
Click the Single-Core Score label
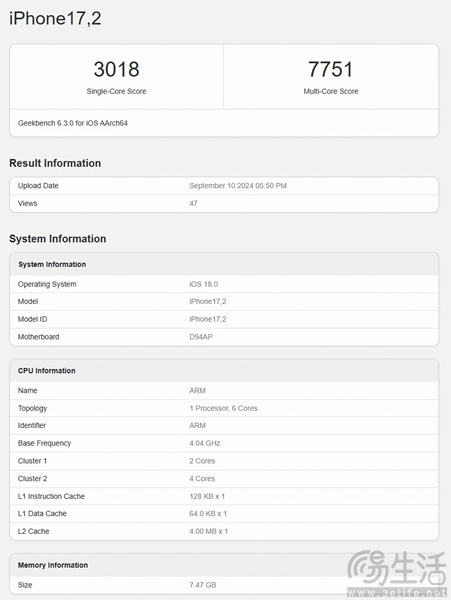(x=116, y=91)
